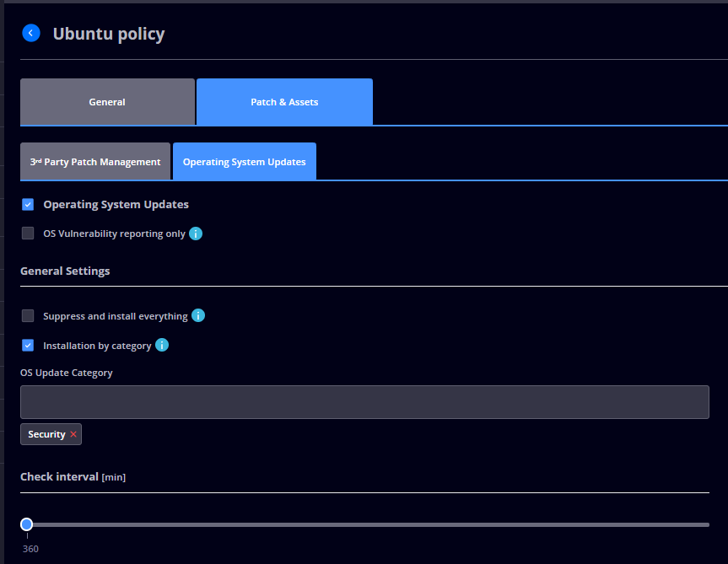This screenshot has height=564, width=728.
Task: Toggle Installation by category checkbox
Action: 28,346
